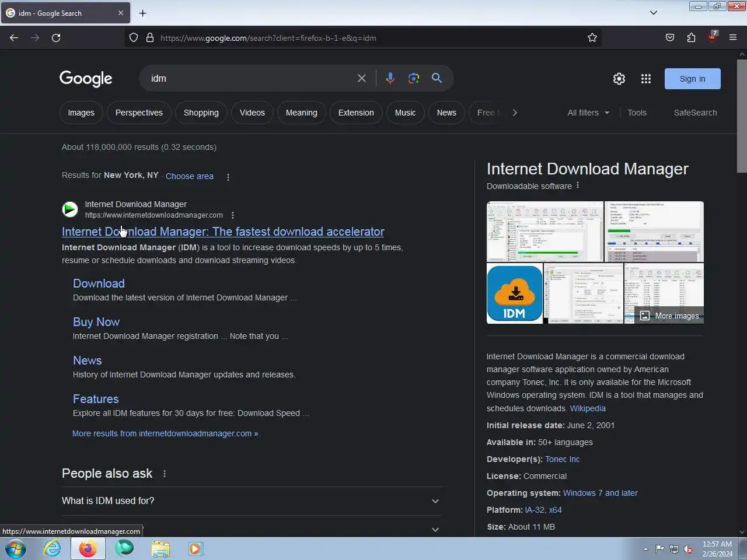Open options dots next to Choose area
Image resolution: width=747 pixels, height=560 pixels.
pos(228,177)
